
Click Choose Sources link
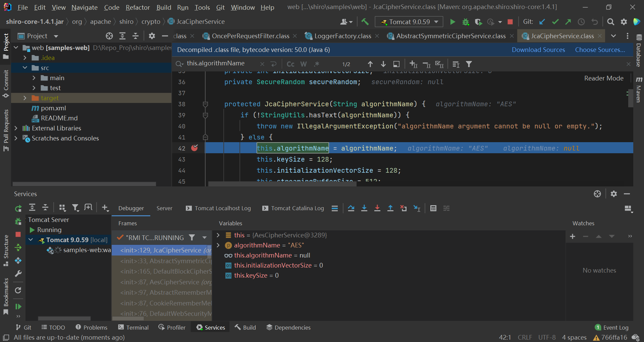coord(600,50)
